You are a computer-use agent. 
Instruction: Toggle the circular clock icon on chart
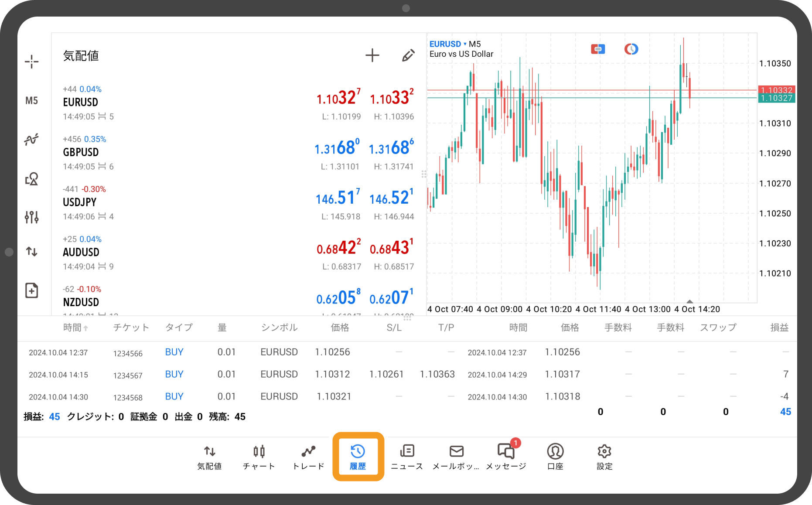click(x=631, y=49)
